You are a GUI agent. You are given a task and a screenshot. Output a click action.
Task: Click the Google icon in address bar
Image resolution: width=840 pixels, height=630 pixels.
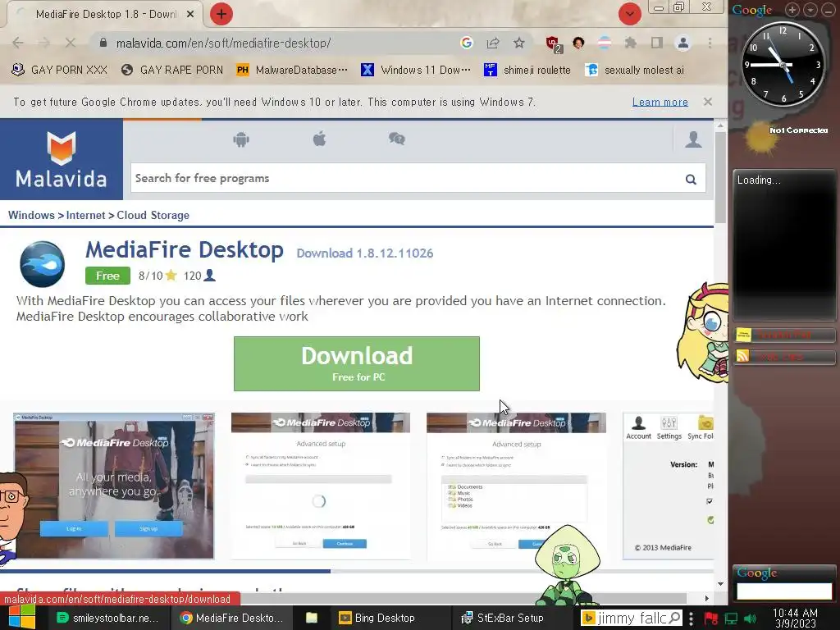coord(467,43)
